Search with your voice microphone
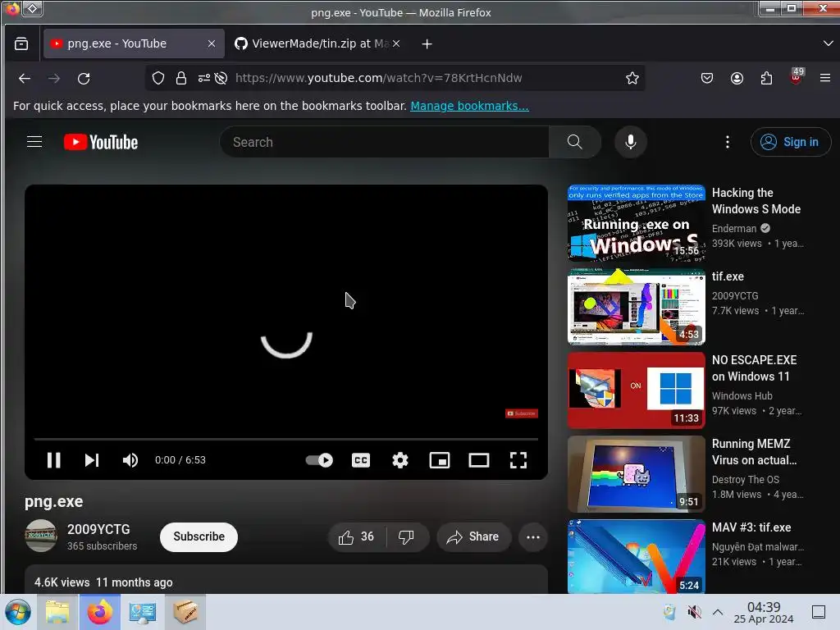 point(631,142)
